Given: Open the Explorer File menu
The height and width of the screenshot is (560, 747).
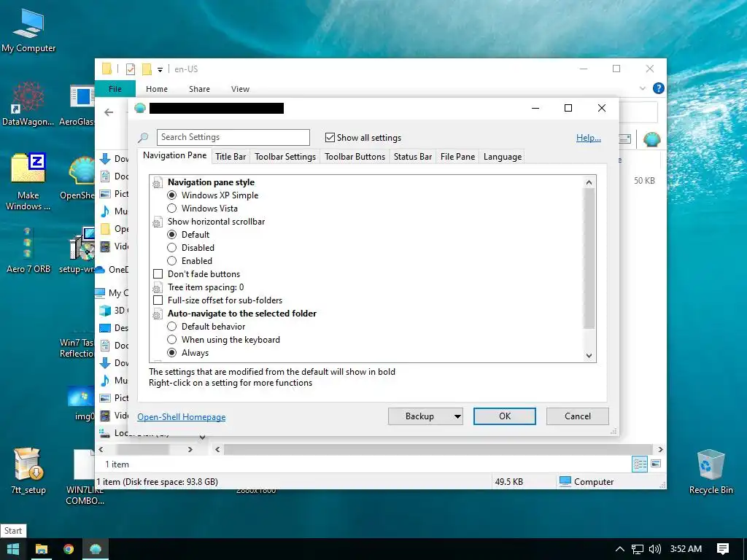Looking at the screenshot, I should 115,88.
